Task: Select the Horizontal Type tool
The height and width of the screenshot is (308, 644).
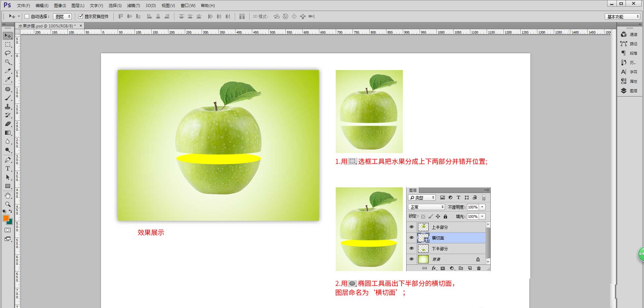Action: pos(8,169)
